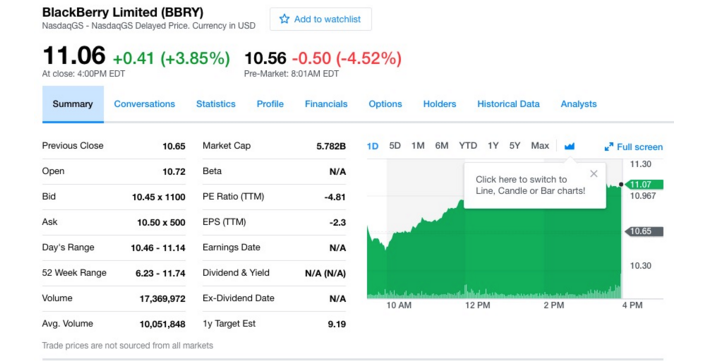The height and width of the screenshot is (364, 708).
Task: View the Historical Data tab
Action: 508,104
